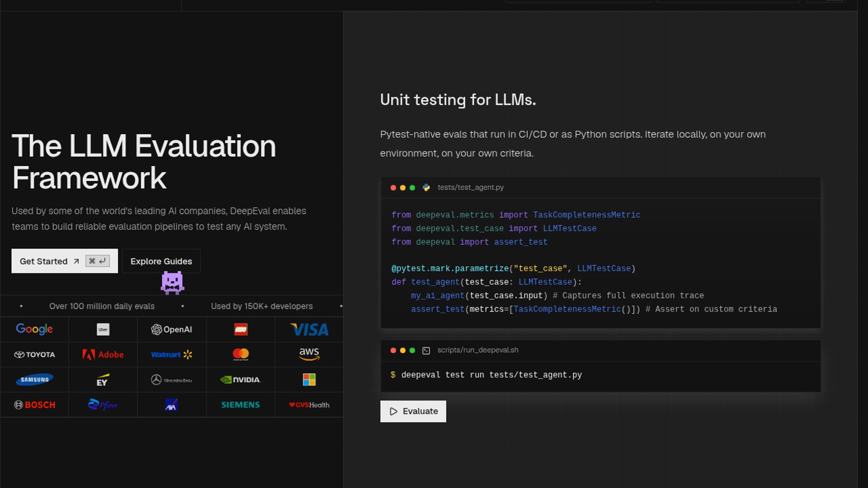This screenshot has height=488, width=868.
Task: Click the LEGO logo
Action: (x=241, y=329)
